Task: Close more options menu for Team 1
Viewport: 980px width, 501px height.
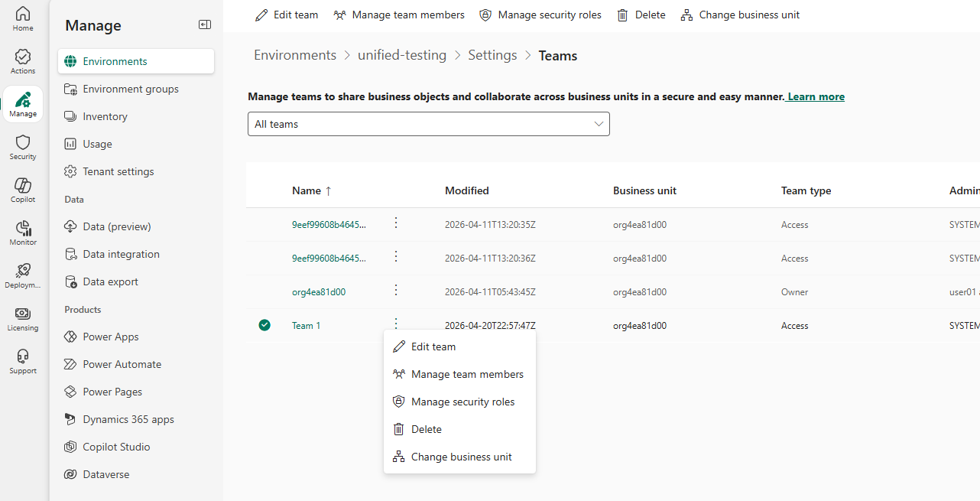Action: tap(396, 323)
